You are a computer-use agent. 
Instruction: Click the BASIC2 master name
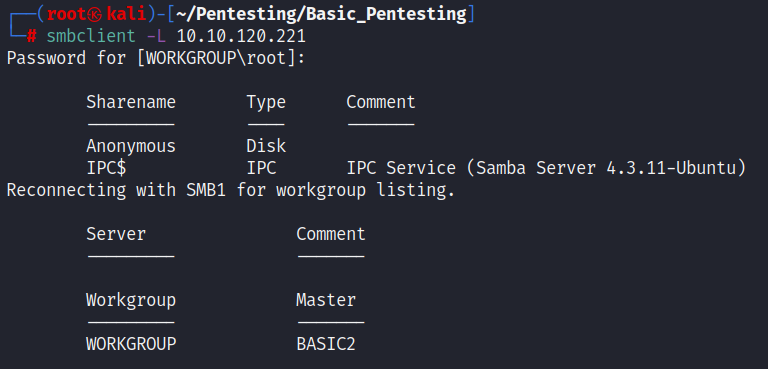pyautogui.click(x=326, y=344)
